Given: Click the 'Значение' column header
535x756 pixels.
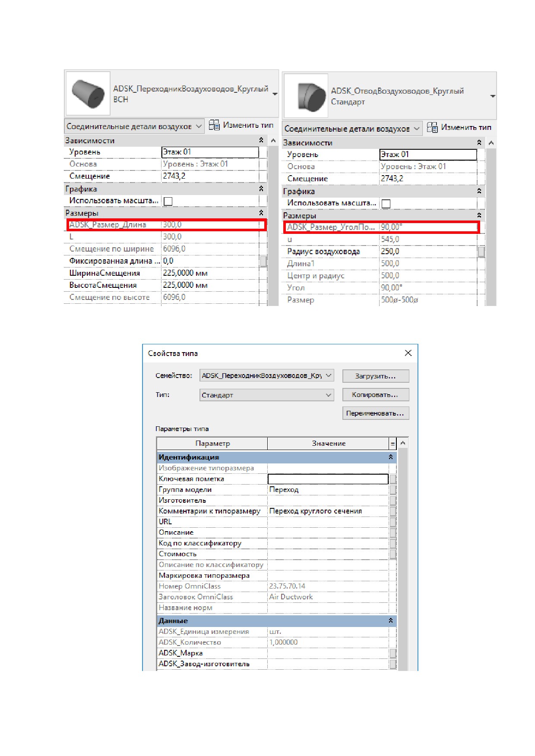Looking at the screenshot, I should pos(329,444).
